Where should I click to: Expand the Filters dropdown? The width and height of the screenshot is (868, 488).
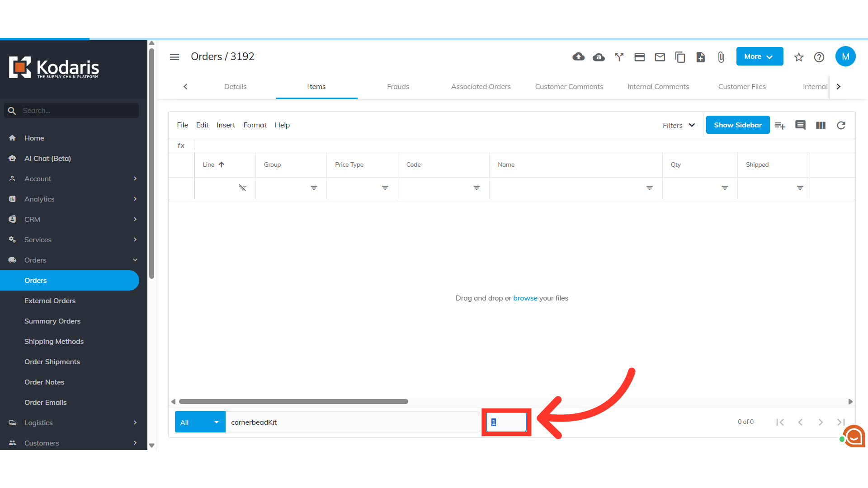[679, 125]
